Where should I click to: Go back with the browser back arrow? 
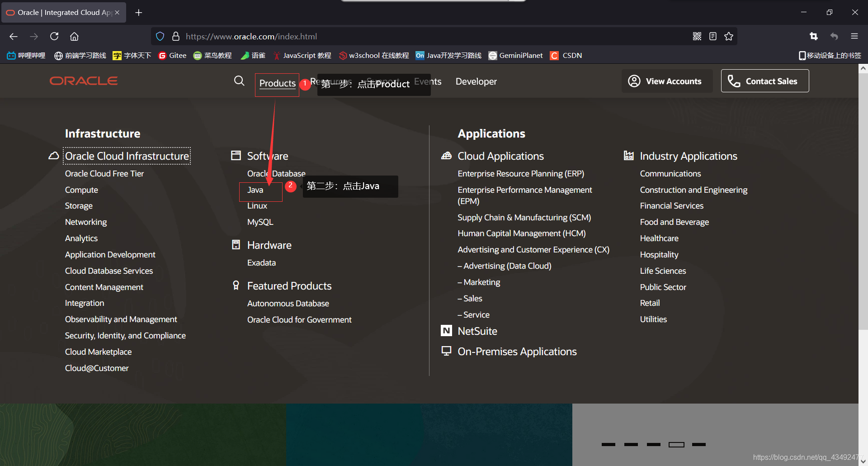[x=14, y=36]
